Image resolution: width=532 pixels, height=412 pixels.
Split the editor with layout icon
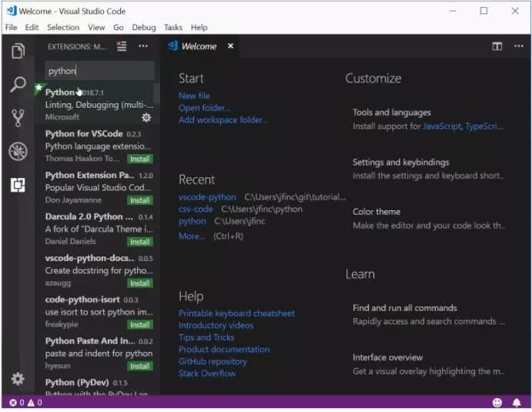(497, 46)
